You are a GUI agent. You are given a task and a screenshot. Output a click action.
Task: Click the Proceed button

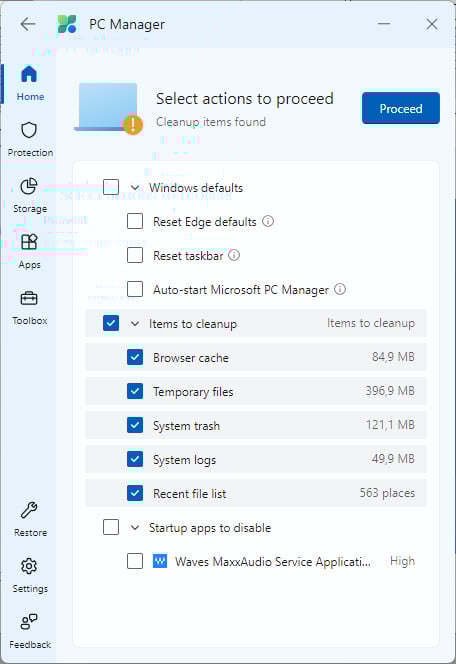click(401, 108)
